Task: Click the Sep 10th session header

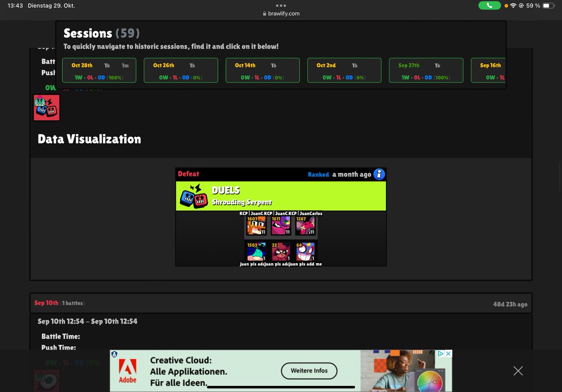Action: [x=281, y=304]
